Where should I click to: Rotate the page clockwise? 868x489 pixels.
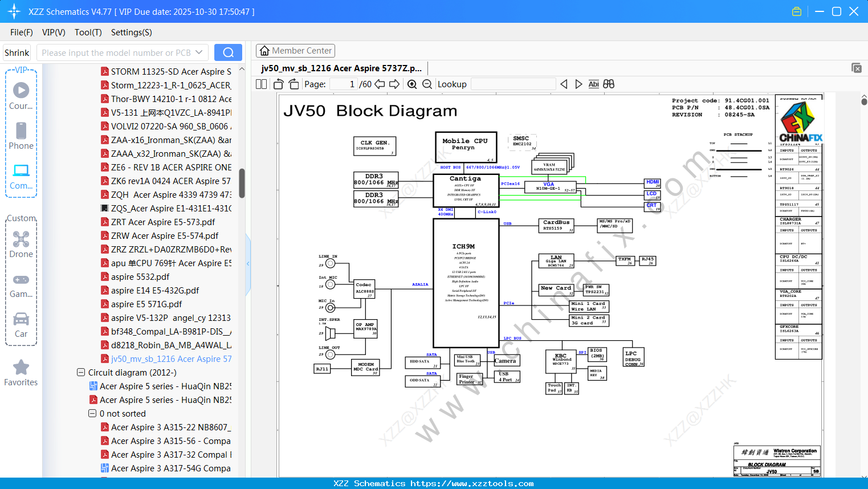tap(294, 84)
